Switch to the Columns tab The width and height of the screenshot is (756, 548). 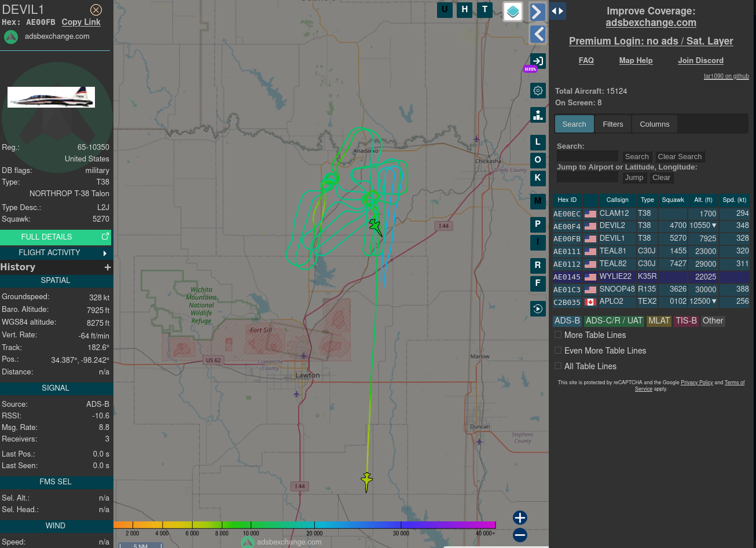655,124
